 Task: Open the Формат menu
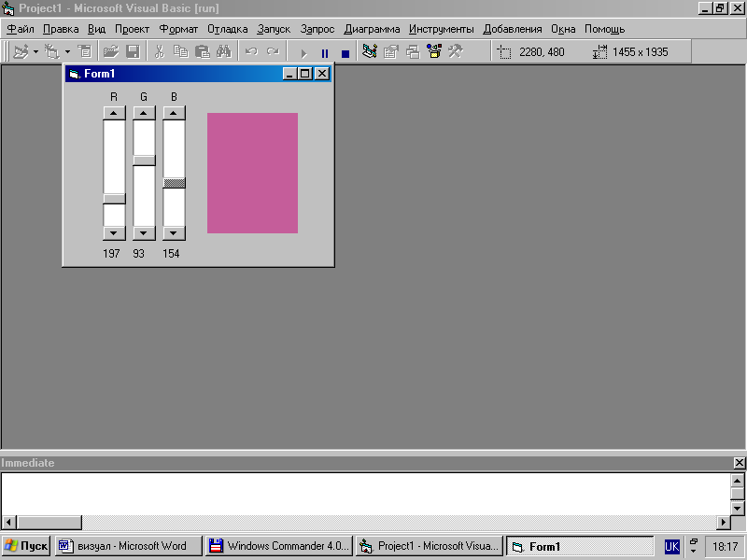[x=178, y=29]
